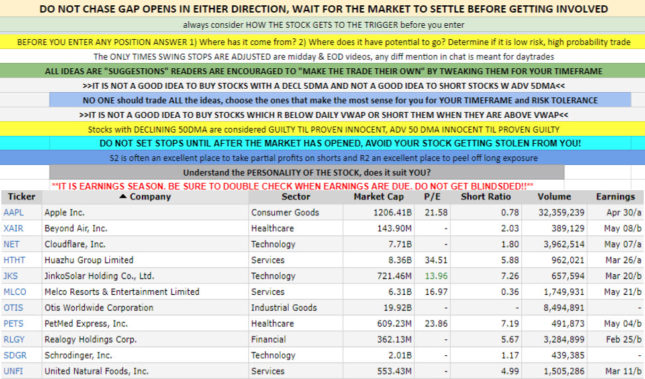
Task: Click the red earnings season warning text
Action: pos(292,186)
